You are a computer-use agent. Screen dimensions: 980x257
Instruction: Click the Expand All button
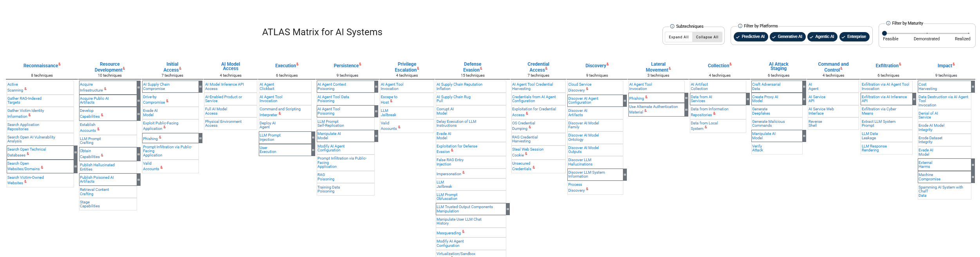pyautogui.click(x=679, y=37)
